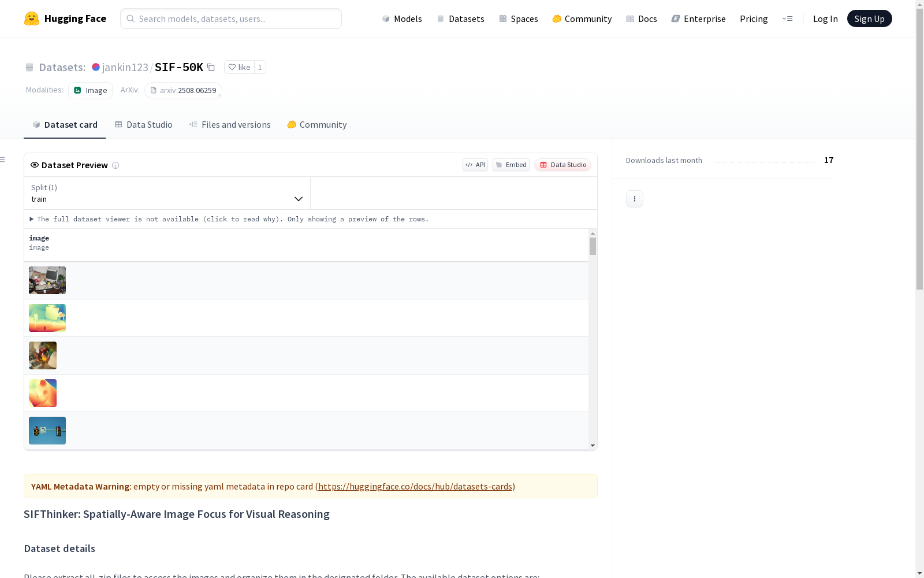Open the like count 1
This screenshot has width=924, height=578.
pos(260,67)
